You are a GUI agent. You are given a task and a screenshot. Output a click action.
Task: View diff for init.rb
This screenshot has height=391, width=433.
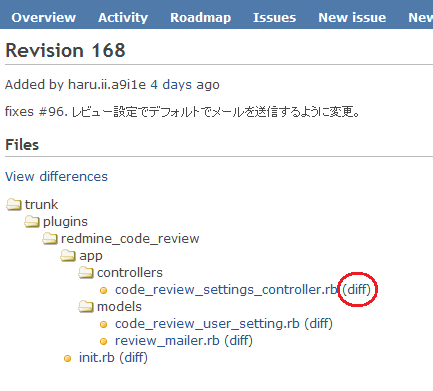pos(133,358)
